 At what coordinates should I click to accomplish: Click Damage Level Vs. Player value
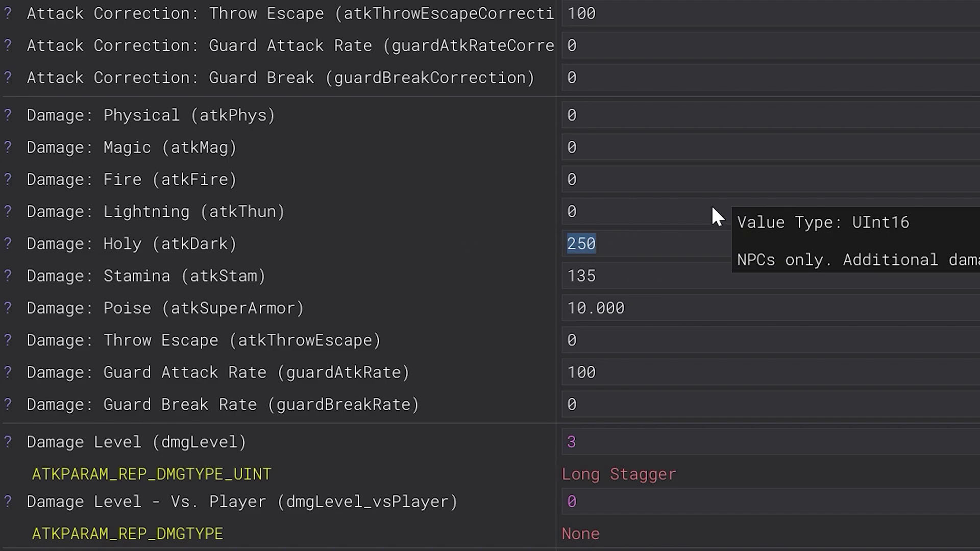pyautogui.click(x=571, y=502)
